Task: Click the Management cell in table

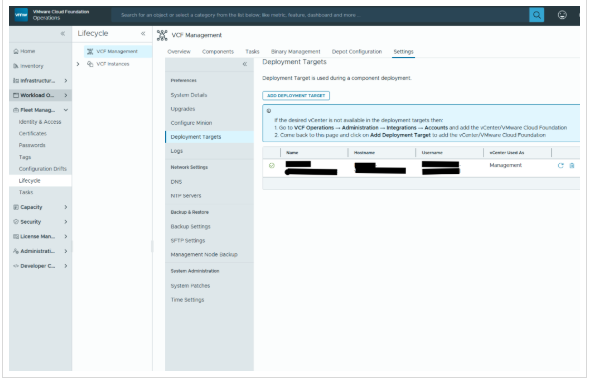Action: pyautogui.click(x=506, y=166)
